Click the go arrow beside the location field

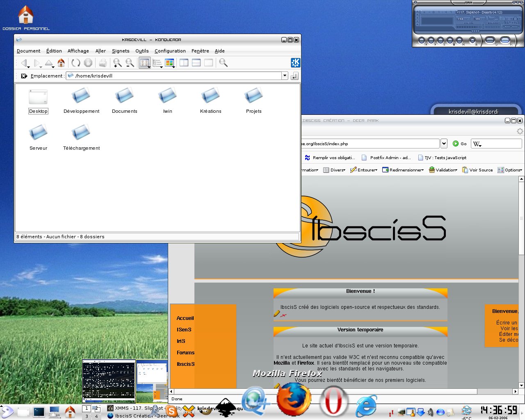tap(294, 76)
